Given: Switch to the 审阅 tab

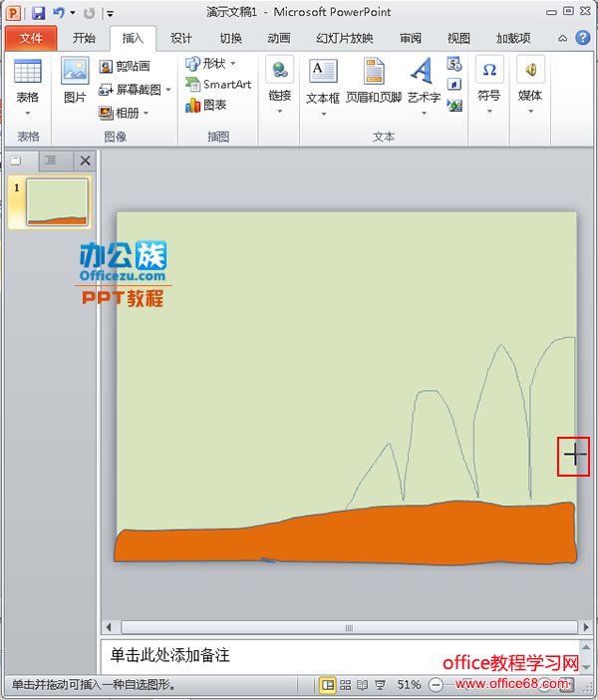Looking at the screenshot, I should (x=410, y=39).
